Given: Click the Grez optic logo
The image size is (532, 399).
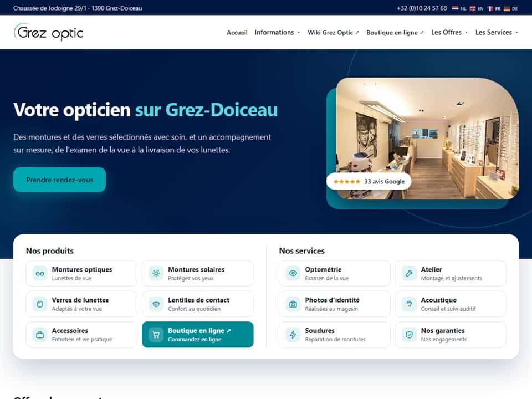Looking at the screenshot, I should click(x=49, y=32).
